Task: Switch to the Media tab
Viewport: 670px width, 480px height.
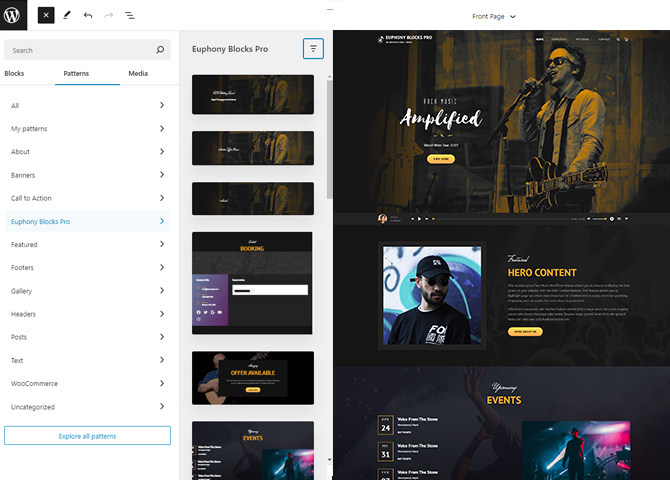Action: click(138, 73)
